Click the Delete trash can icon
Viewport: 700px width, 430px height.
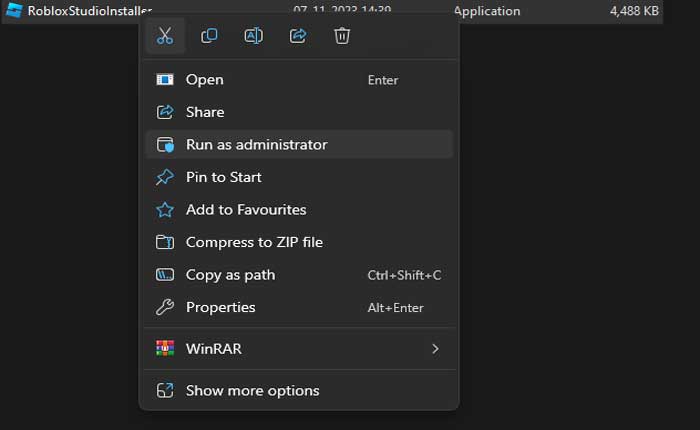click(342, 36)
